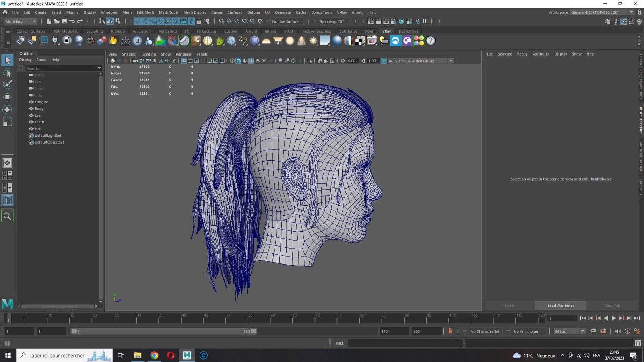Open the Paint selection brush tool
This screenshot has width=644, height=362.
7,84
